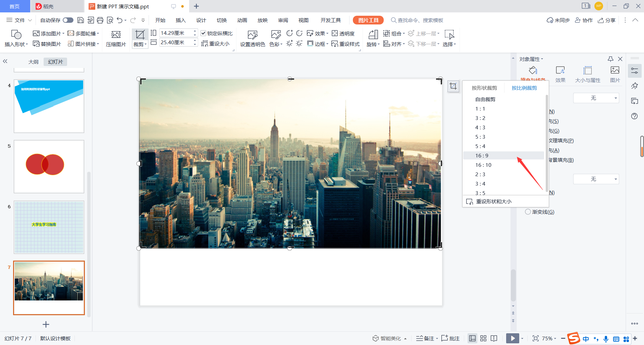The width and height of the screenshot is (644, 345).
Task: Click the 25.40厘米 width input field
Action: point(176,42)
